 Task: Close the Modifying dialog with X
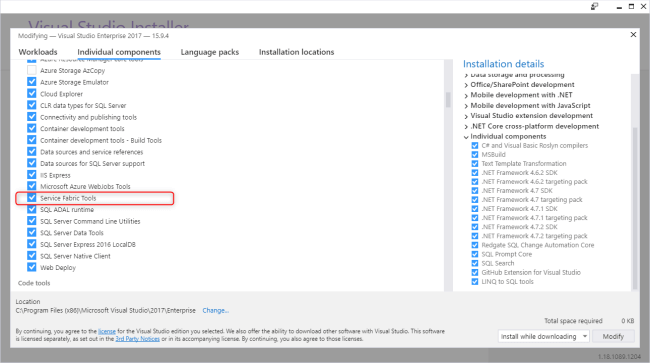coord(633,34)
